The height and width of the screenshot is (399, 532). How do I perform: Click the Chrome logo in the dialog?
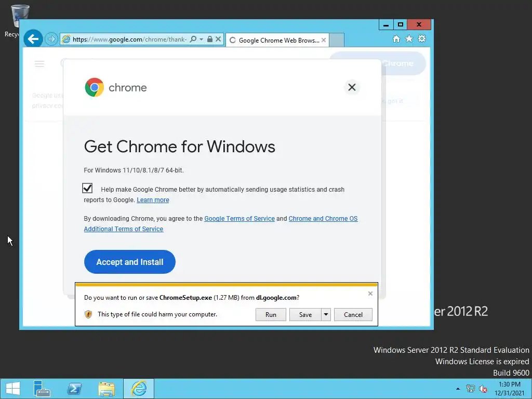pyautogui.click(x=95, y=87)
